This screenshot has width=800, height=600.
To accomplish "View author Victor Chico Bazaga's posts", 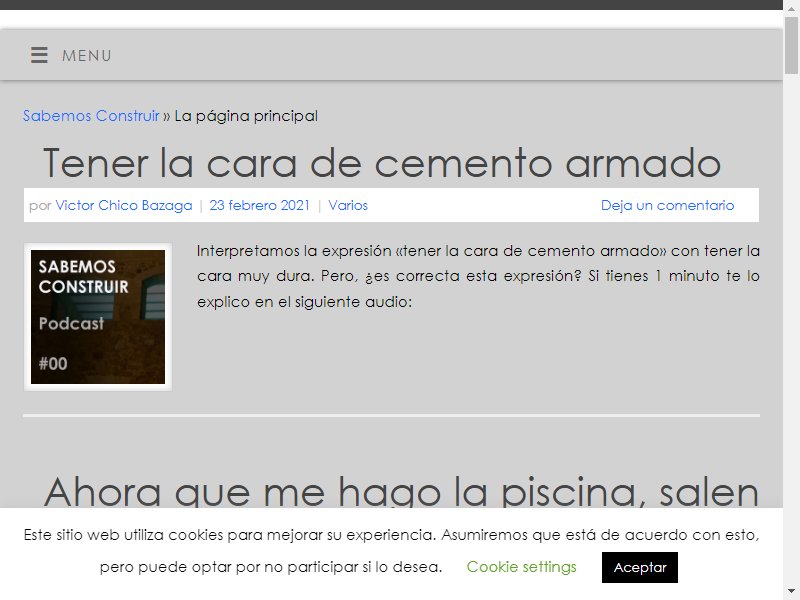I will tap(124, 205).
